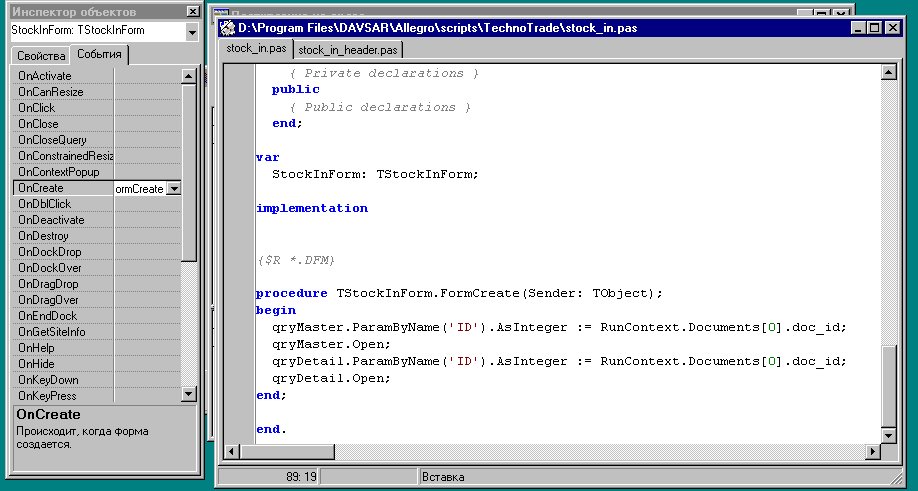This screenshot has width=918, height=491.
Task: Click the 'implementation' keyword in code
Action: (312, 208)
